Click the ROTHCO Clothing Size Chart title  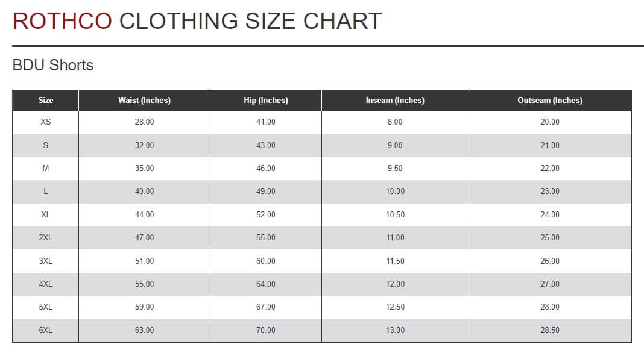pyautogui.click(x=197, y=21)
